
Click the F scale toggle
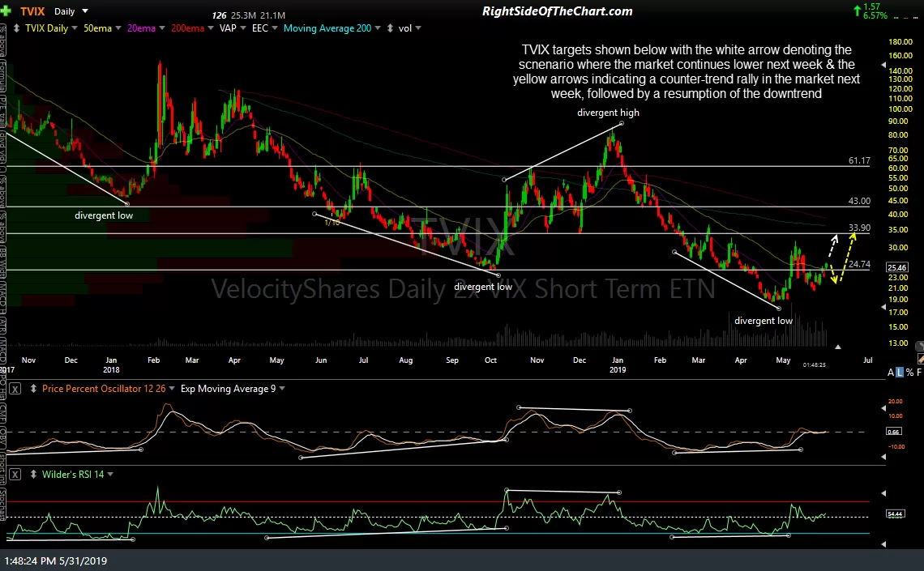(x=918, y=373)
